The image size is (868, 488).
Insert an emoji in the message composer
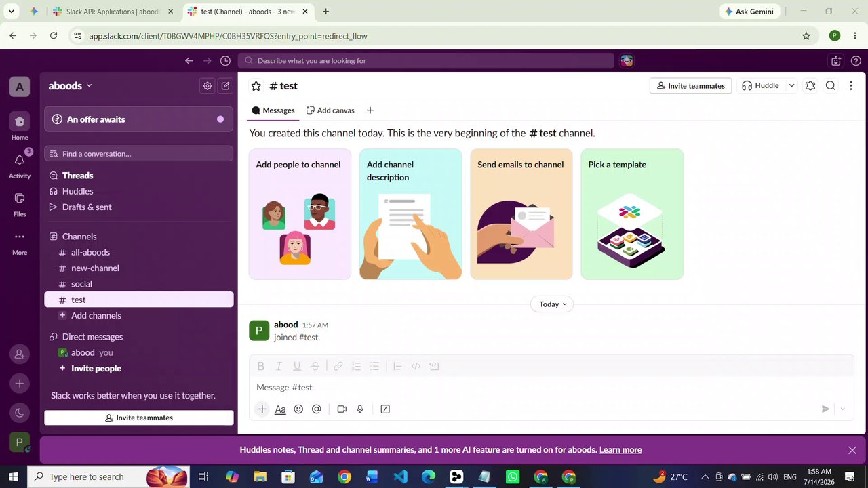[x=298, y=409]
